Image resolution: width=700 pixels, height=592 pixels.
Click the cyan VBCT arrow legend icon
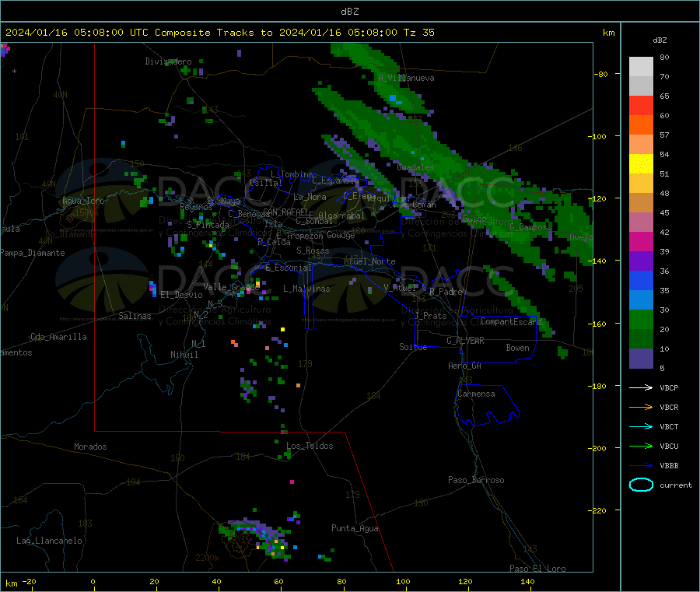point(641,426)
